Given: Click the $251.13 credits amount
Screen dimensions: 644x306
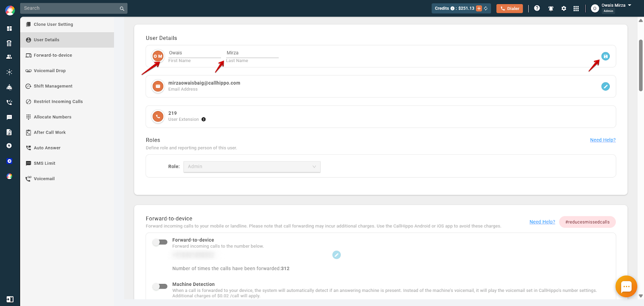Looking at the screenshot, I should click(x=466, y=8).
